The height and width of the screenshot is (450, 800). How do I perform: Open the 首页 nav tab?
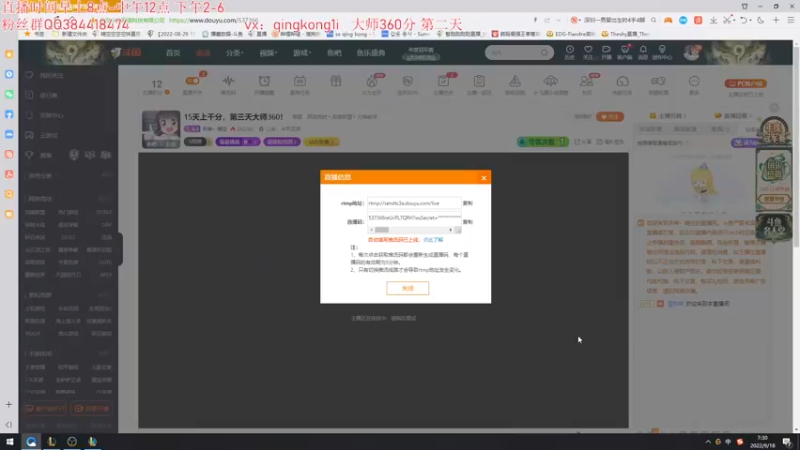(x=173, y=53)
